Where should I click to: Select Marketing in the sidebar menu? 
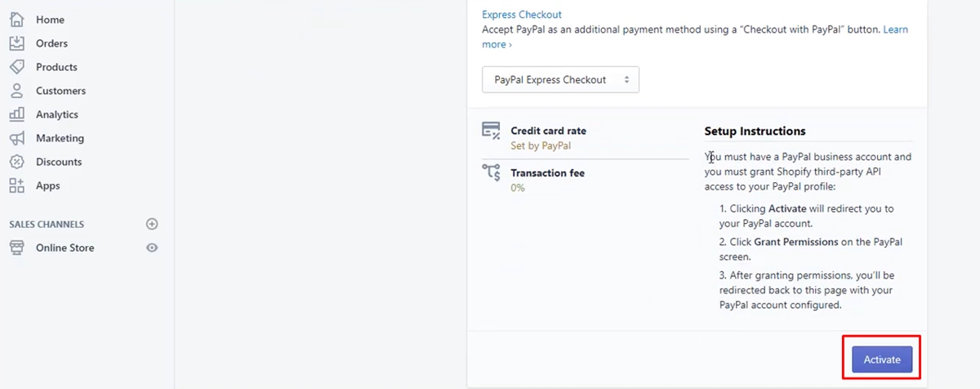click(60, 138)
